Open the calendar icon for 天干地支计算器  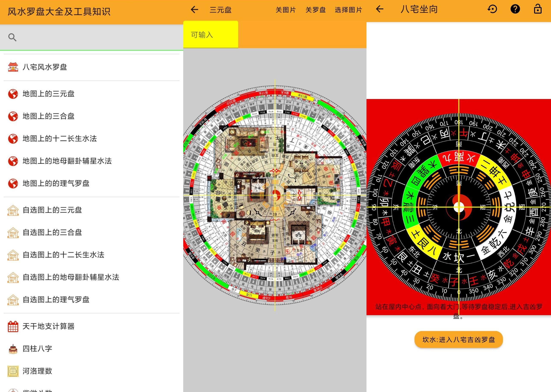pos(13,326)
